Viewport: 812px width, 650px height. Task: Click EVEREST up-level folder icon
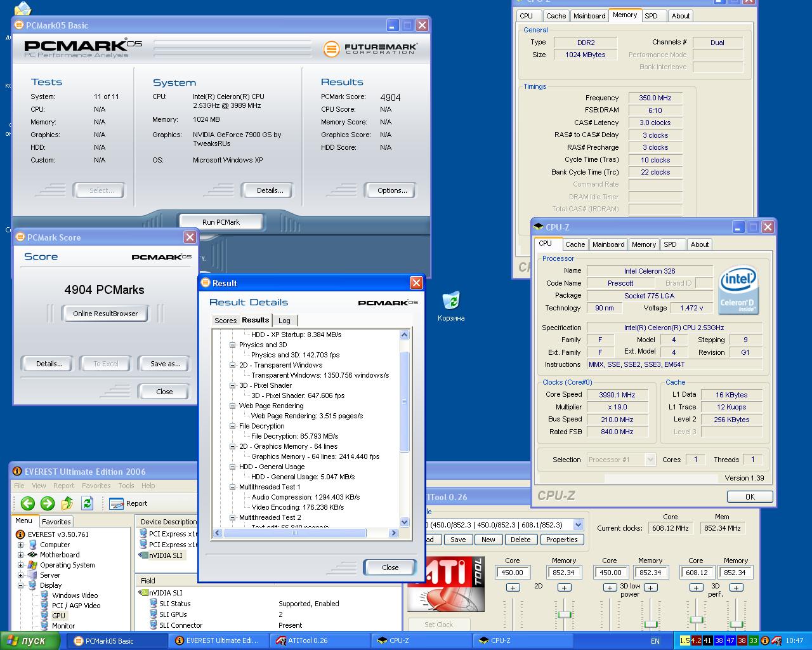[x=67, y=503]
